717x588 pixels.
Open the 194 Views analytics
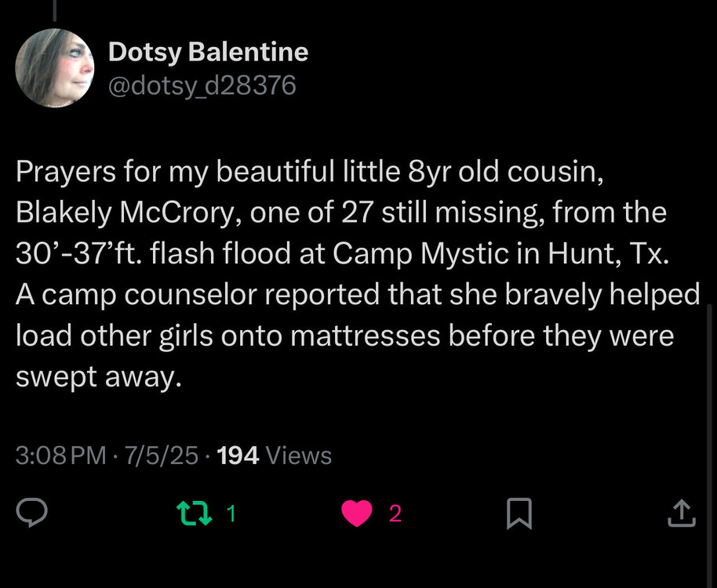click(273, 456)
